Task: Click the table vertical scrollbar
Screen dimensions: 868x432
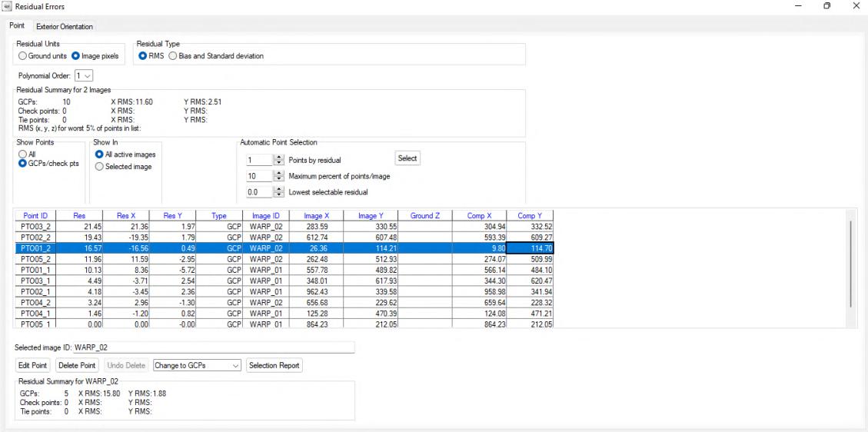Action: point(850,264)
